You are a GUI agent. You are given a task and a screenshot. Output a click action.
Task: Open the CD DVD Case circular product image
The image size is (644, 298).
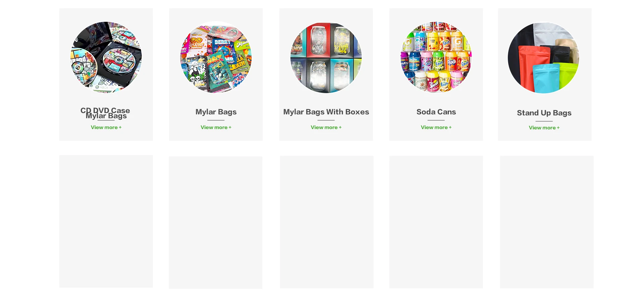(106, 57)
